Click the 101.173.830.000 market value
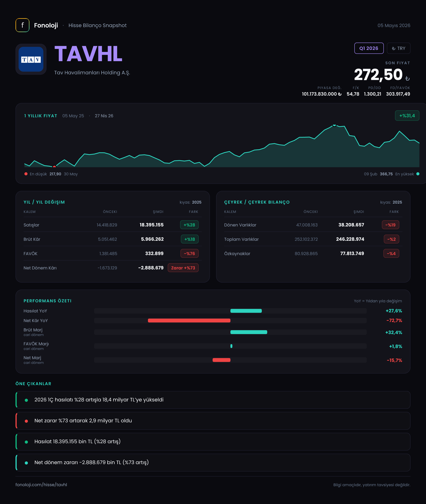 pos(321,94)
